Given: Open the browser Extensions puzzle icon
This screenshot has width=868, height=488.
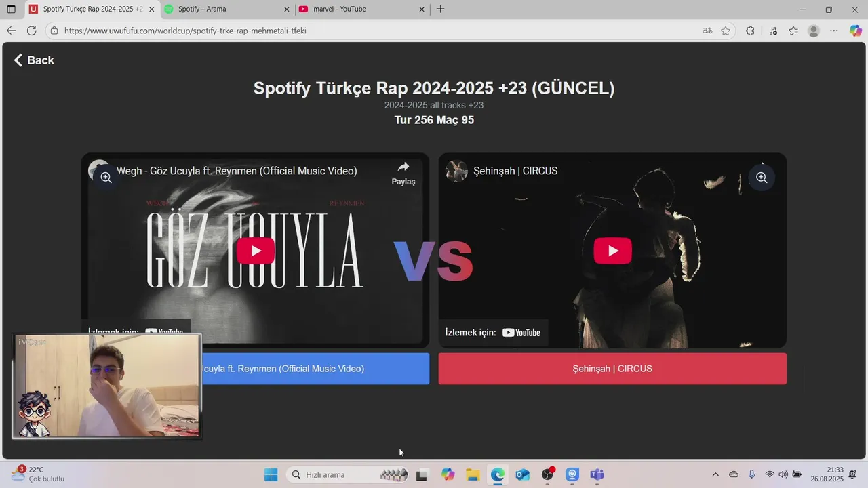Looking at the screenshot, I should tap(750, 30).
